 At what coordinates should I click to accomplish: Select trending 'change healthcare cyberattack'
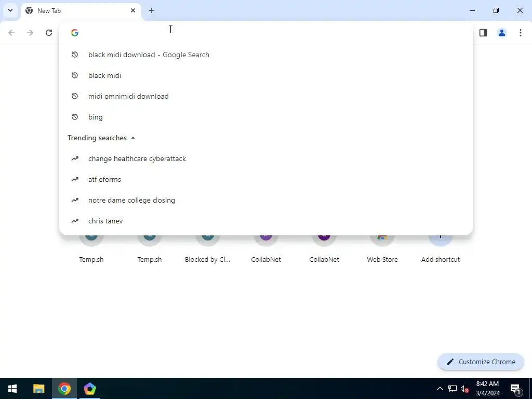click(x=265, y=158)
